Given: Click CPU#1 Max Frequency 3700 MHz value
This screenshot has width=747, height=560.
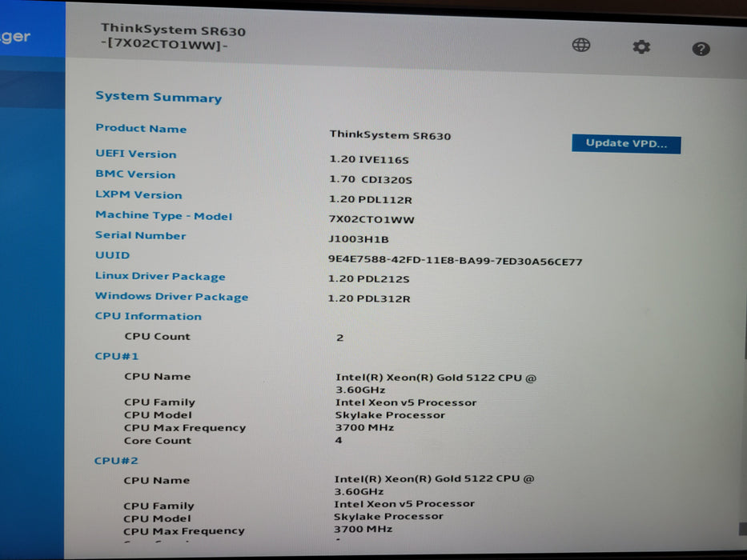Looking at the screenshot, I should click(364, 428).
